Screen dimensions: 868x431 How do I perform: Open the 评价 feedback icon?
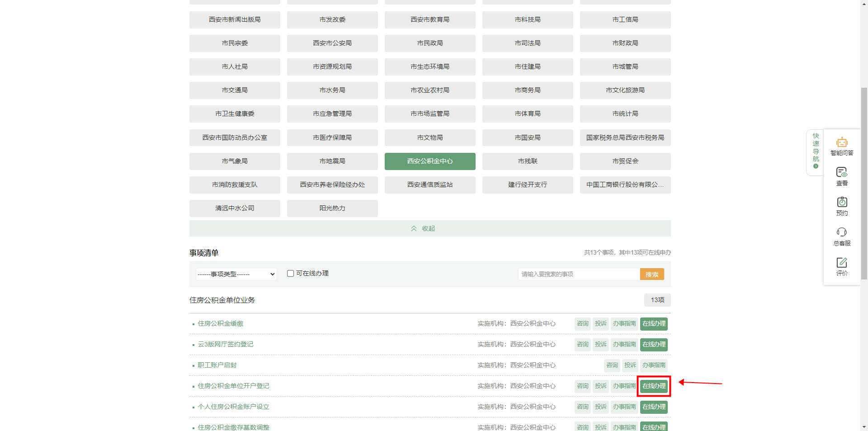[x=841, y=266]
